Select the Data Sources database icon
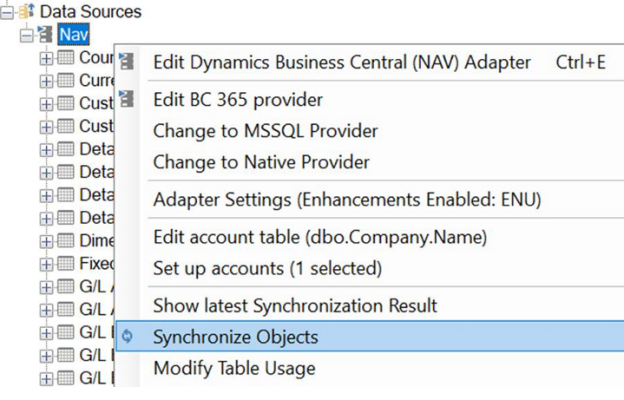624x400 pixels. [27, 12]
